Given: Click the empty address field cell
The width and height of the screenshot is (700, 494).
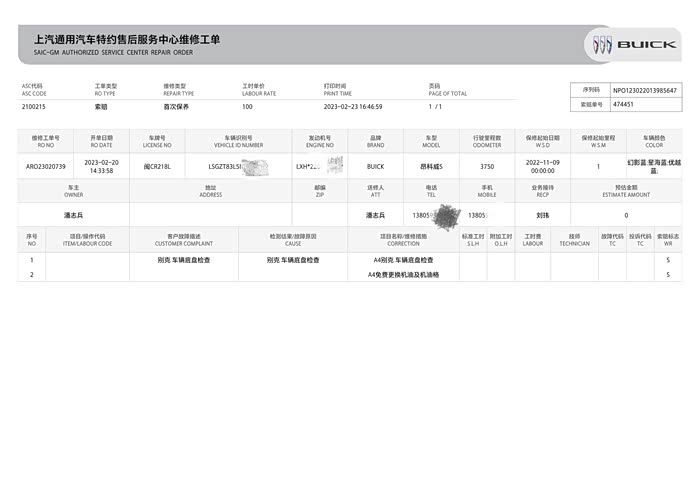Looking at the screenshot, I should 211,215.
